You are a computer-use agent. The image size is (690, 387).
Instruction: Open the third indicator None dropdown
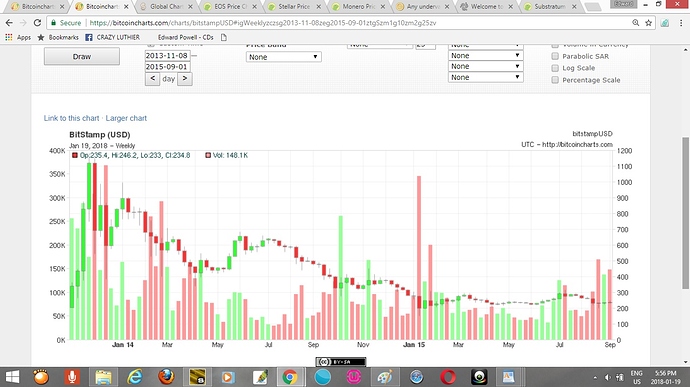tap(485, 66)
